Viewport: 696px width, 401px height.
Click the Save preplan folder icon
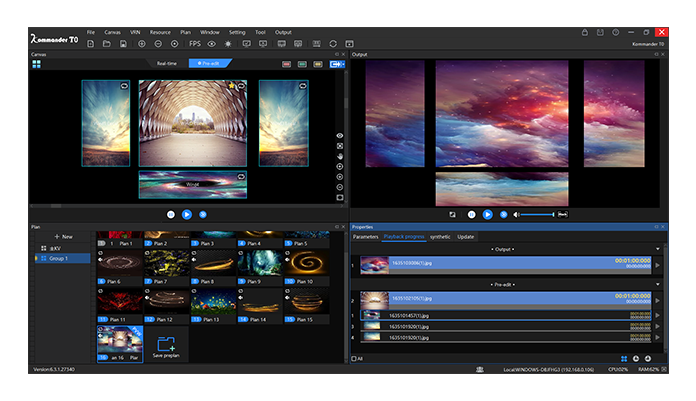click(x=167, y=344)
